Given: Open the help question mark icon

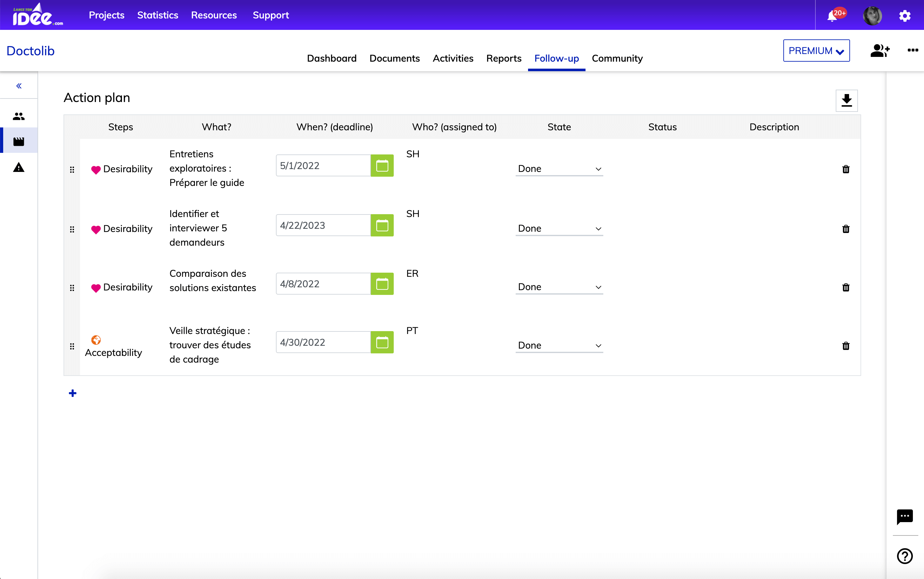Looking at the screenshot, I should pyautogui.click(x=905, y=556).
